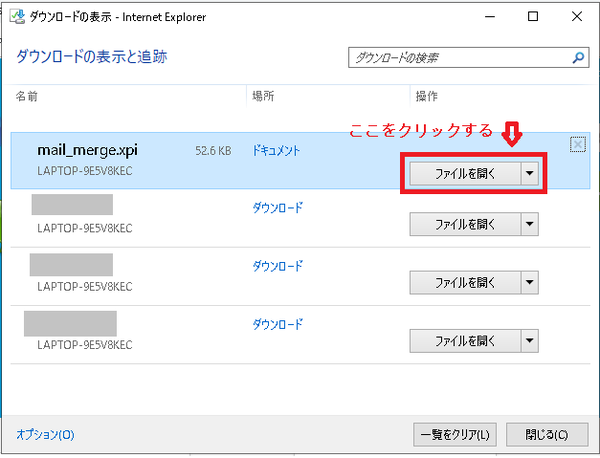Open ダウンロード location link in second row

[278, 208]
